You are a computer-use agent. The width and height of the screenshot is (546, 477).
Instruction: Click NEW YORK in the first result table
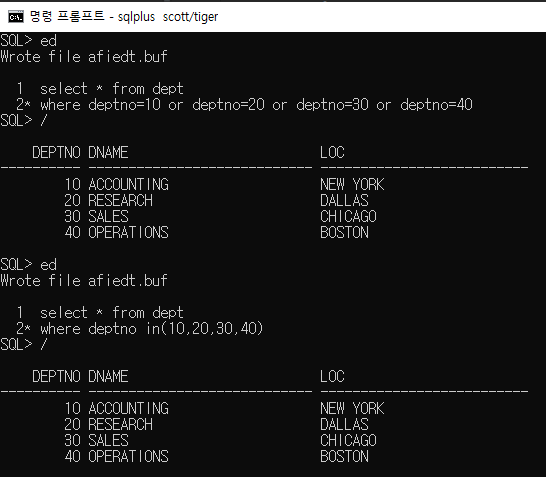(x=352, y=185)
